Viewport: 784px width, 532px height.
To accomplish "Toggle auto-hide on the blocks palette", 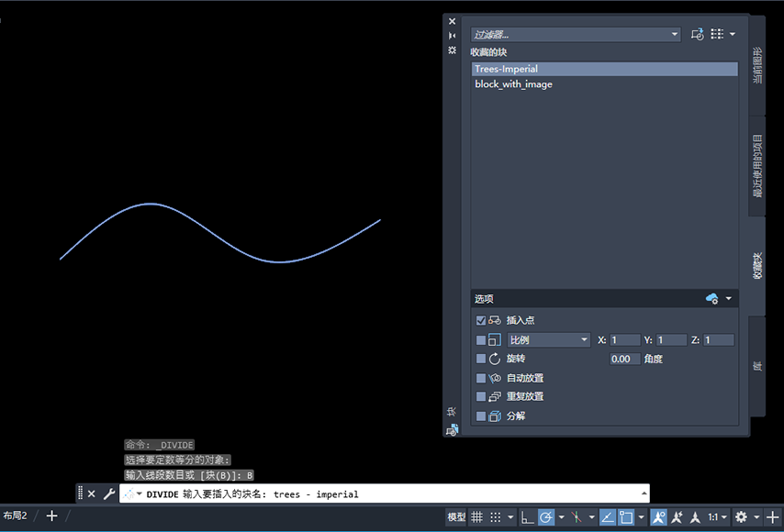I will [452, 36].
